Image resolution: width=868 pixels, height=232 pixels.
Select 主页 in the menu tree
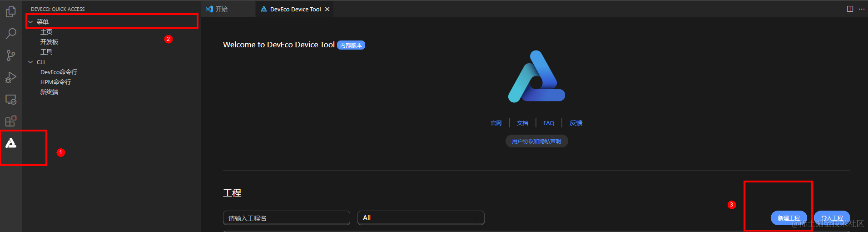pos(46,32)
